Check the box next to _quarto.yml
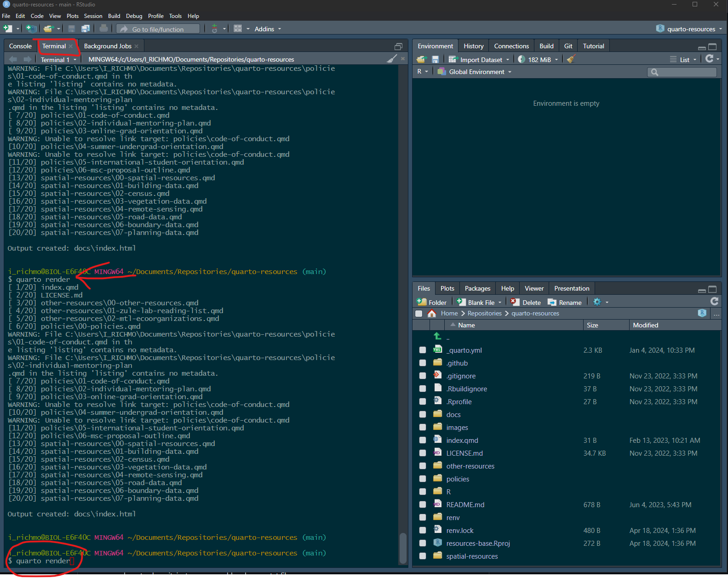 [x=423, y=350]
